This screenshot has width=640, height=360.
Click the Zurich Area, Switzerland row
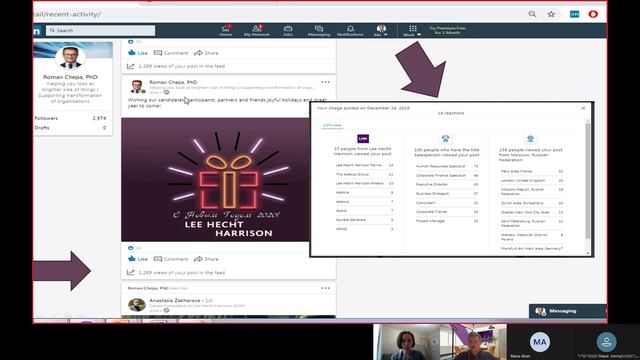[531, 203]
